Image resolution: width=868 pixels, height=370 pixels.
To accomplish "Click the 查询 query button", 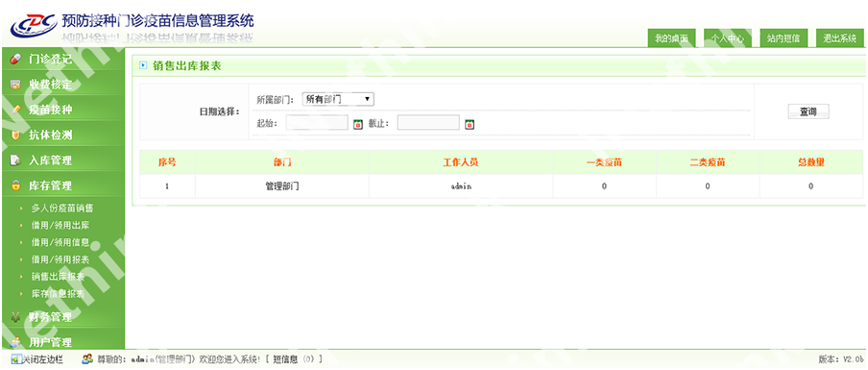I will [808, 111].
